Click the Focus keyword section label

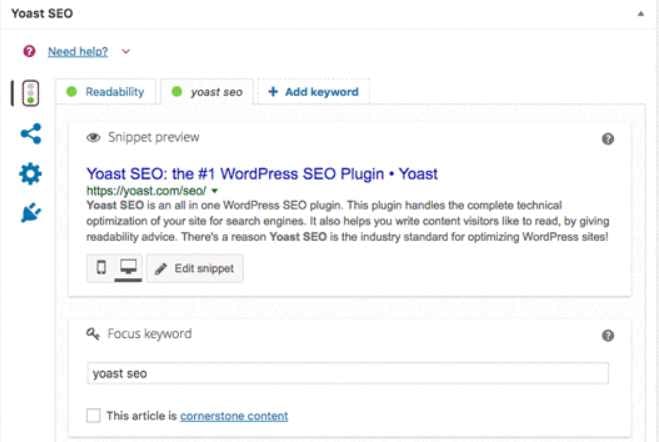[150, 334]
